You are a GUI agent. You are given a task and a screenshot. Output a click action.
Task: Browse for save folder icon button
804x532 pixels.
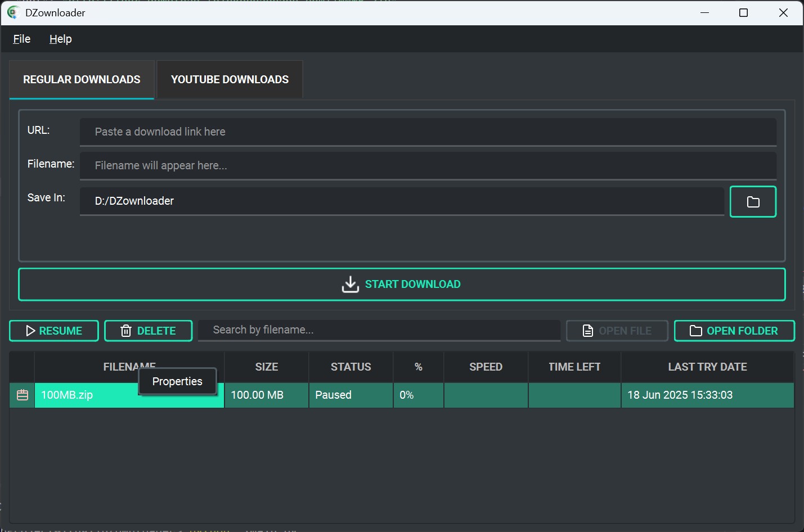click(x=753, y=201)
